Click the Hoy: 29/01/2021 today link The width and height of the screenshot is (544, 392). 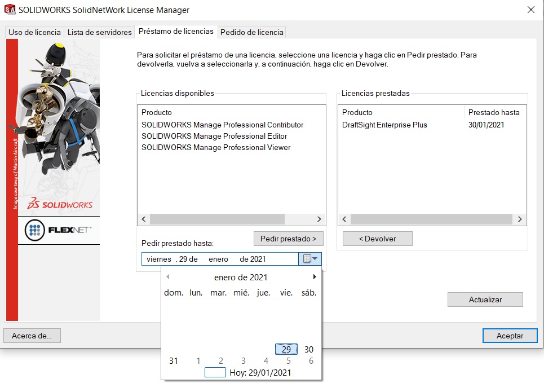tap(260, 373)
